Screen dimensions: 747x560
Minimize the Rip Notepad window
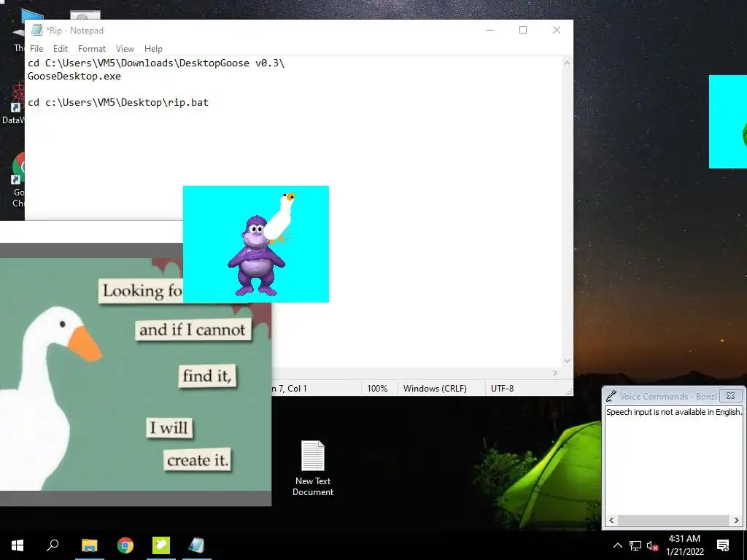pyautogui.click(x=490, y=30)
